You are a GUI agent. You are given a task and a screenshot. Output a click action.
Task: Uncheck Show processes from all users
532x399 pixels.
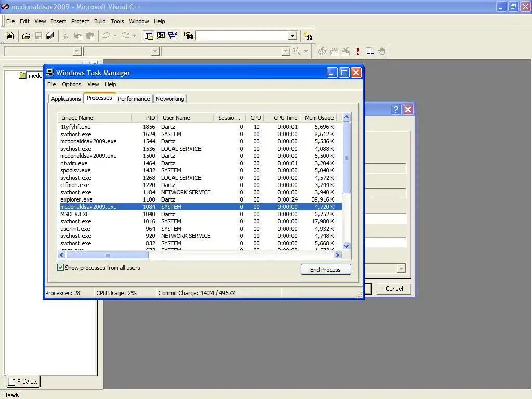[x=60, y=268]
